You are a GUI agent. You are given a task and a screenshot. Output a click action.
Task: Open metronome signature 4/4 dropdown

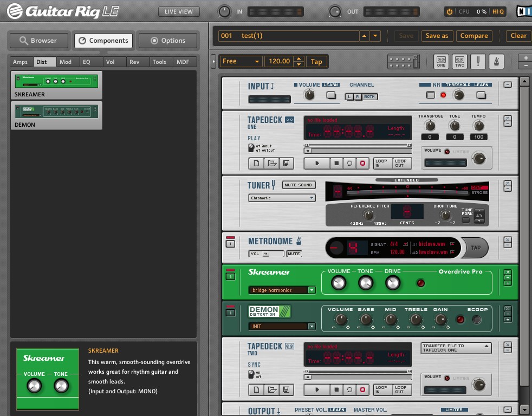[x=405, y=244]
